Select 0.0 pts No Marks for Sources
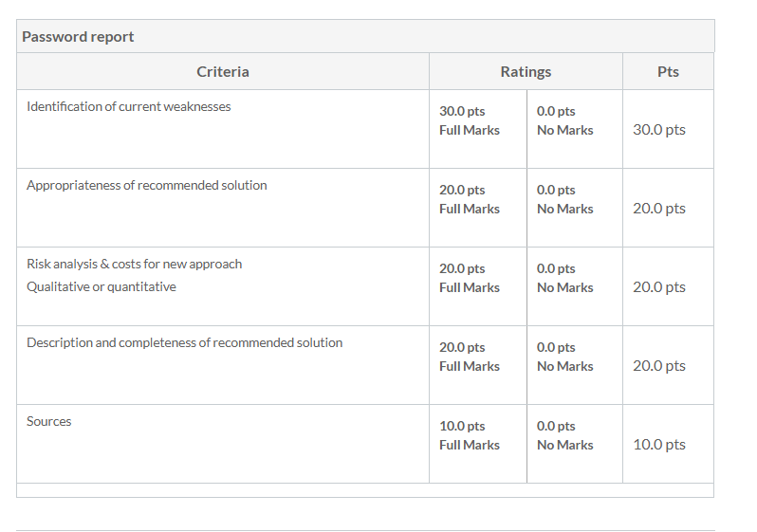 (575, 444)
